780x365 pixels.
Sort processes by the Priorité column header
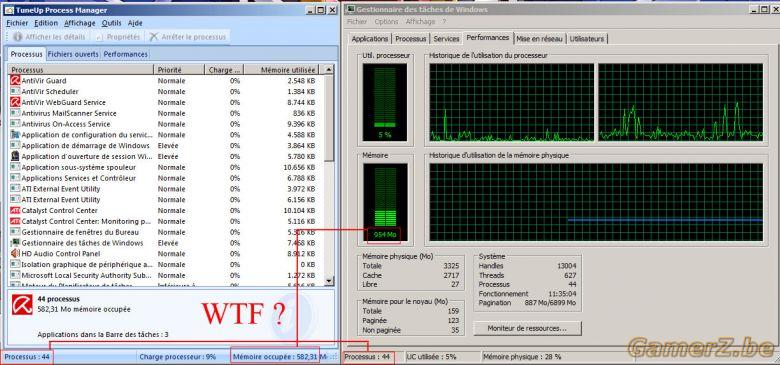[x=179, y=70]
